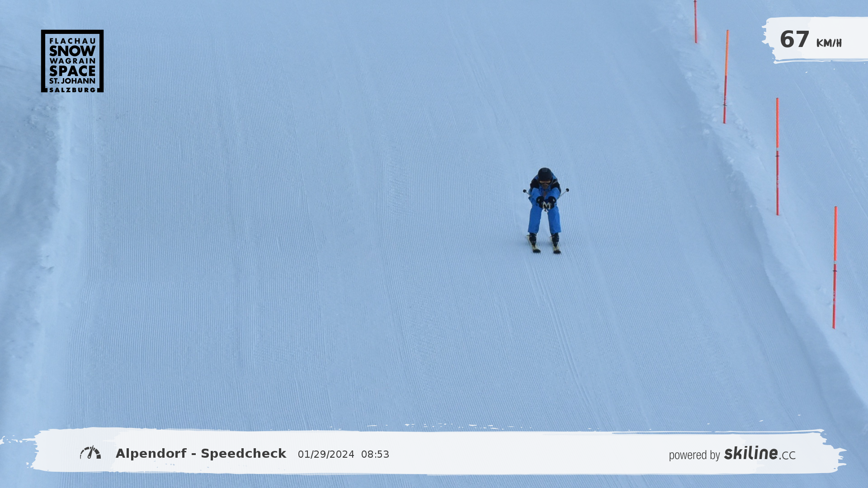Click the skier's black helmet

[545, 174]
